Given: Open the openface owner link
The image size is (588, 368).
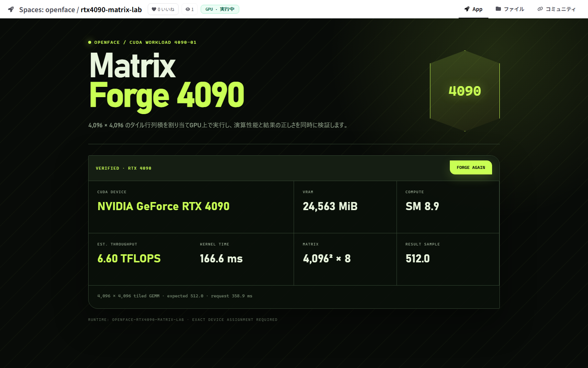Looking at the screenshot, I should coord(60,10).
